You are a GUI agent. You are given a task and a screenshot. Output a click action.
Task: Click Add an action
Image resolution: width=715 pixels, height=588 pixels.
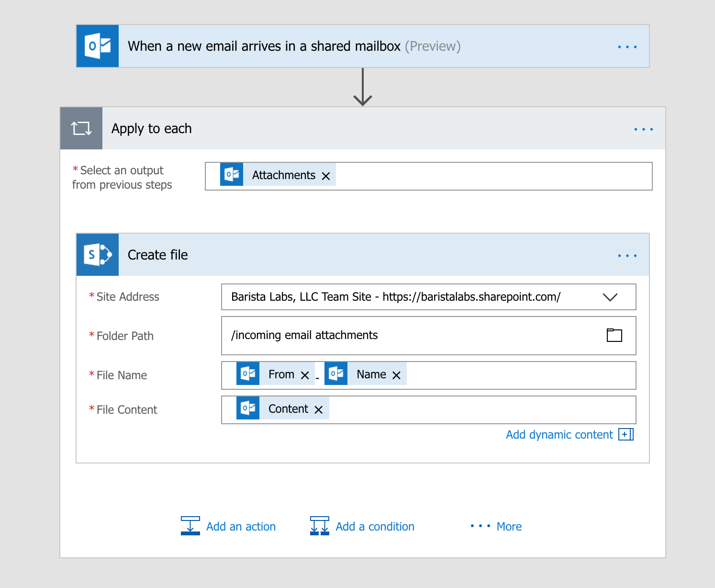pyautogui.click(x=241, y=527)
